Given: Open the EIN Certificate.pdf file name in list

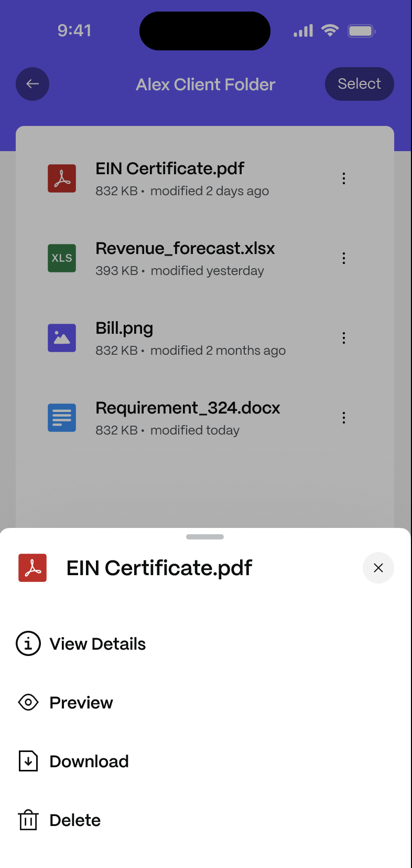Looking at the screenshot, I should tap(170, 169).
